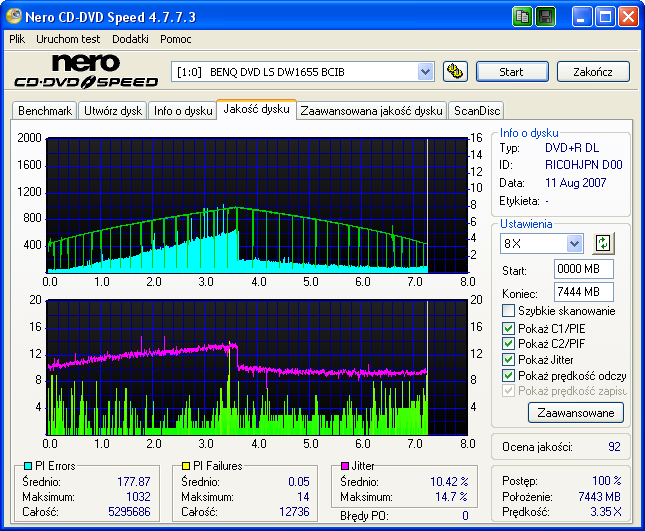645x531 pixels.
Task: Click PI Failures average 0.05
Action: [x=299, y=482]
